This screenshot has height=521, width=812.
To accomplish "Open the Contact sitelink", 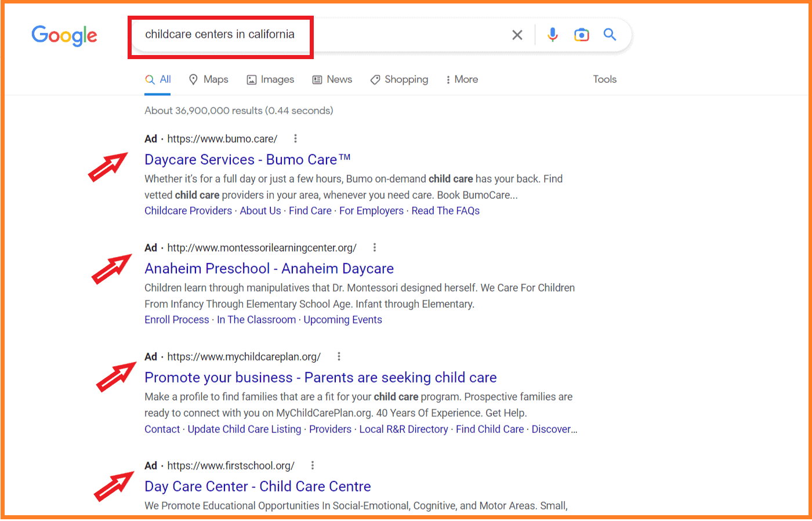I will [x=162, y=429].
